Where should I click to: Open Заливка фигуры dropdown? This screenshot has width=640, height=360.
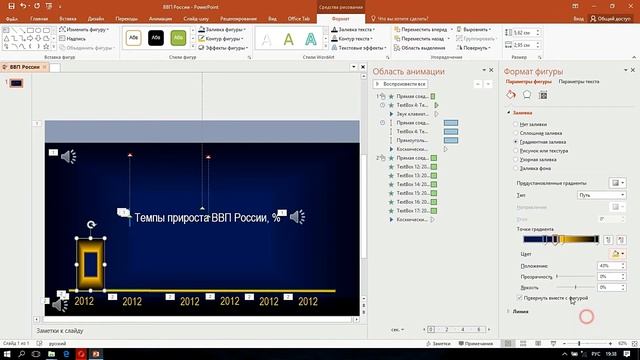(x=222, y=29)
